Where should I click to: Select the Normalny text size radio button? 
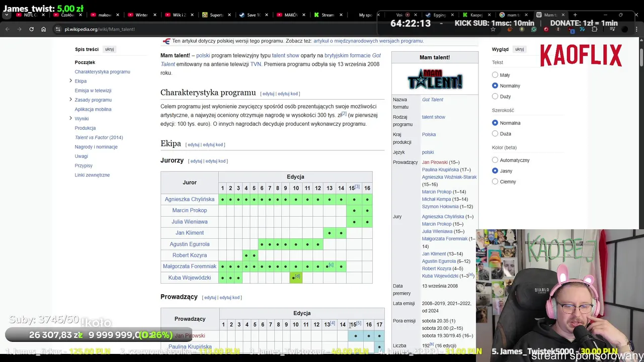click(495, 85)
